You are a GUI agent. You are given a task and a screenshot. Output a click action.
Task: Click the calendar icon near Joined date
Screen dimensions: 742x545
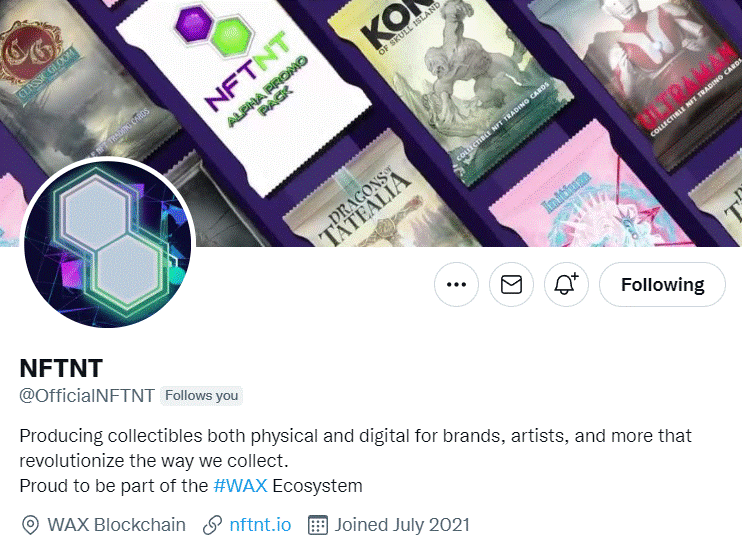tap(318, 525)
